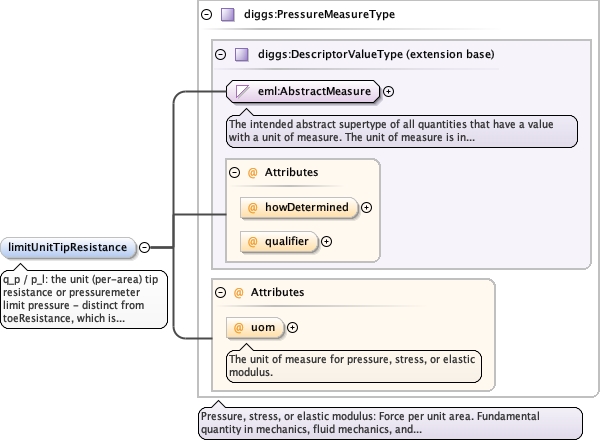Expand the eml:AbstractMeasure element
Screen dimensions: 601x443
pyautogui.click(x=389, y=92)
